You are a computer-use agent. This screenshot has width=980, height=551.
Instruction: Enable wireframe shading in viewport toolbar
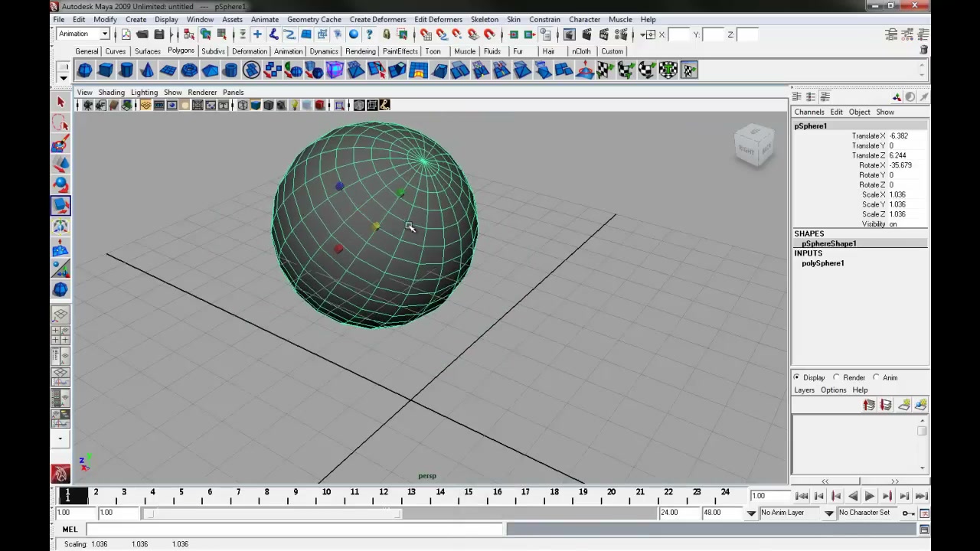tap(243, 105)
